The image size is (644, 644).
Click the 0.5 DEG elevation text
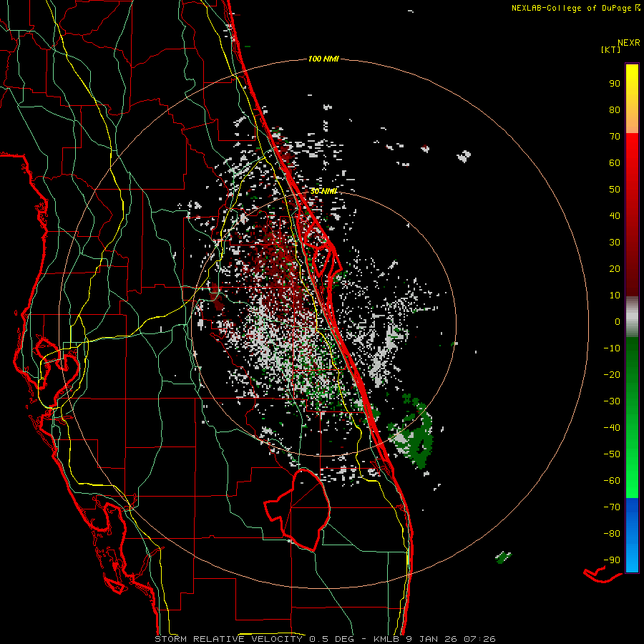(331, 639)
